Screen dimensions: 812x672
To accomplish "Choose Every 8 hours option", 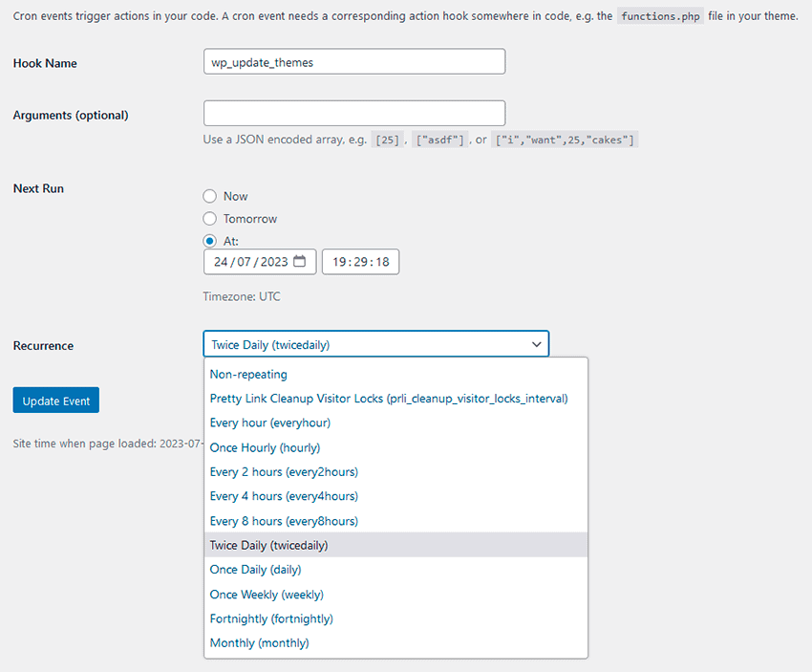I will (395, 521).
